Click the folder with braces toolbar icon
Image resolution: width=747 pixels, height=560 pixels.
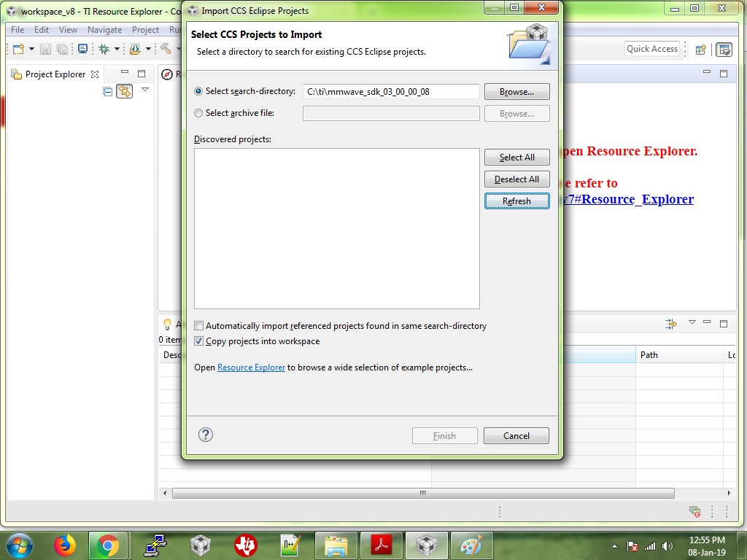(x=135, y=49)
